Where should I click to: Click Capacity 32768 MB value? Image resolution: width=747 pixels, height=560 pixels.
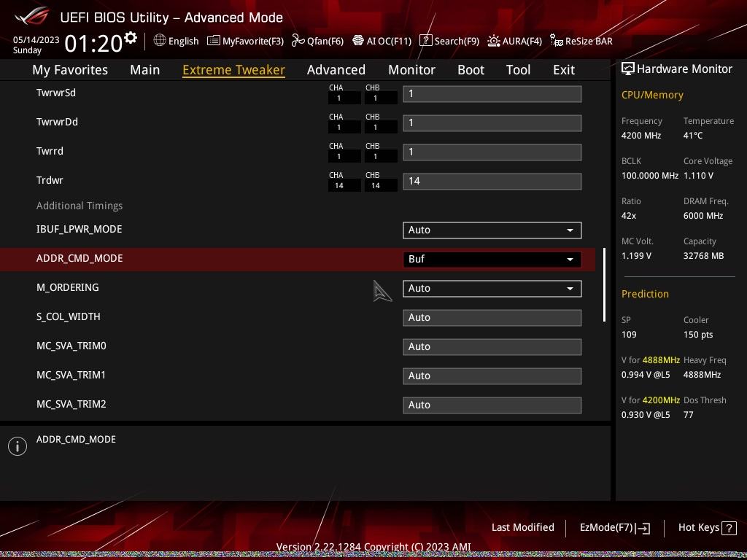704,256
